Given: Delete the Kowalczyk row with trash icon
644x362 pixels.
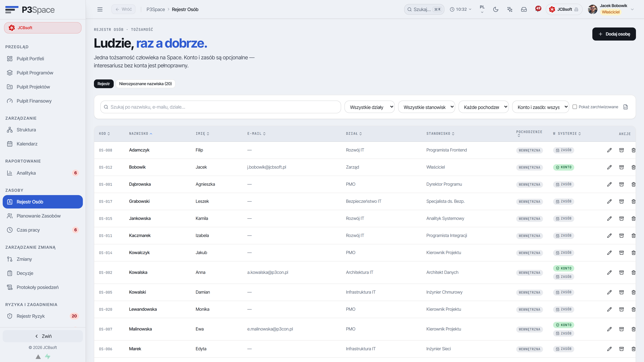Looking at the screenshot, I should pos(633,253).
